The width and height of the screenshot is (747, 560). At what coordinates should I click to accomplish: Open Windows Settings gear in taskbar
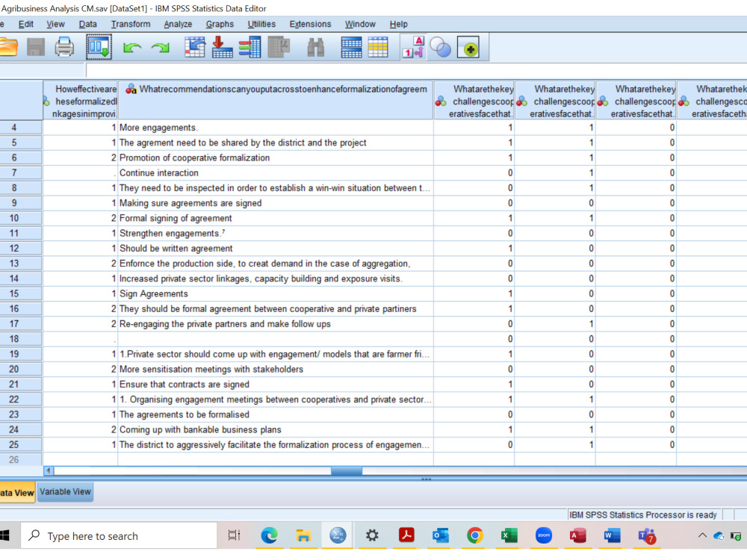(x=372, y=535)
